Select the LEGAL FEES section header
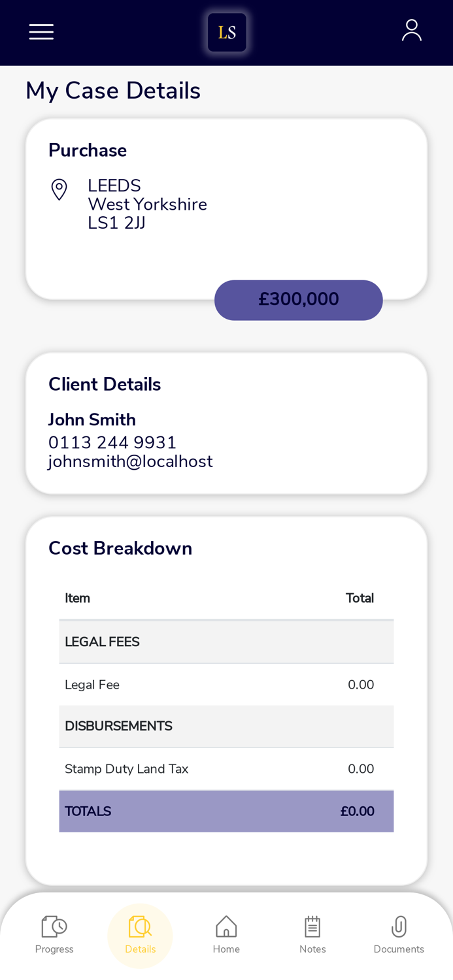The image size is (453, 980). [226, 641]
